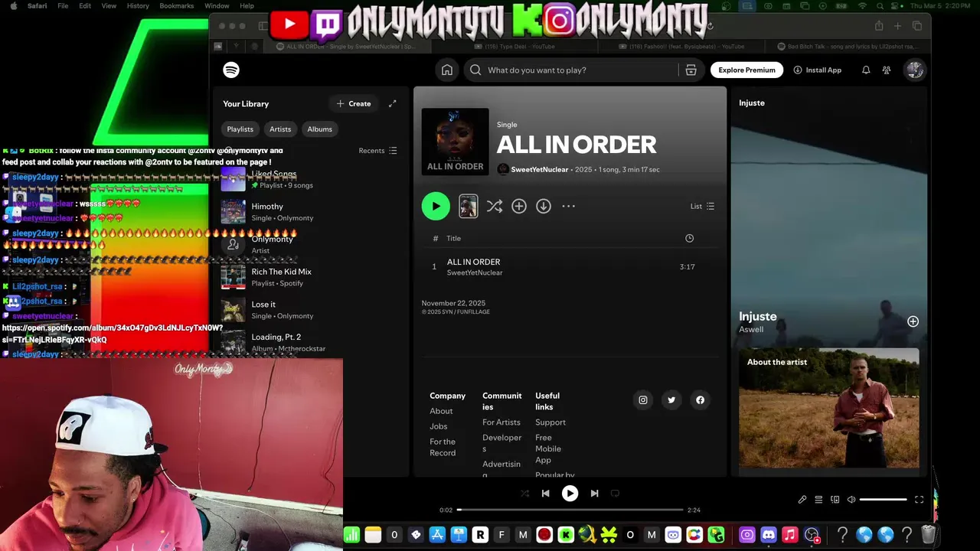Open the About footer link
The image size is (980, 551).
tap(441, 411)
